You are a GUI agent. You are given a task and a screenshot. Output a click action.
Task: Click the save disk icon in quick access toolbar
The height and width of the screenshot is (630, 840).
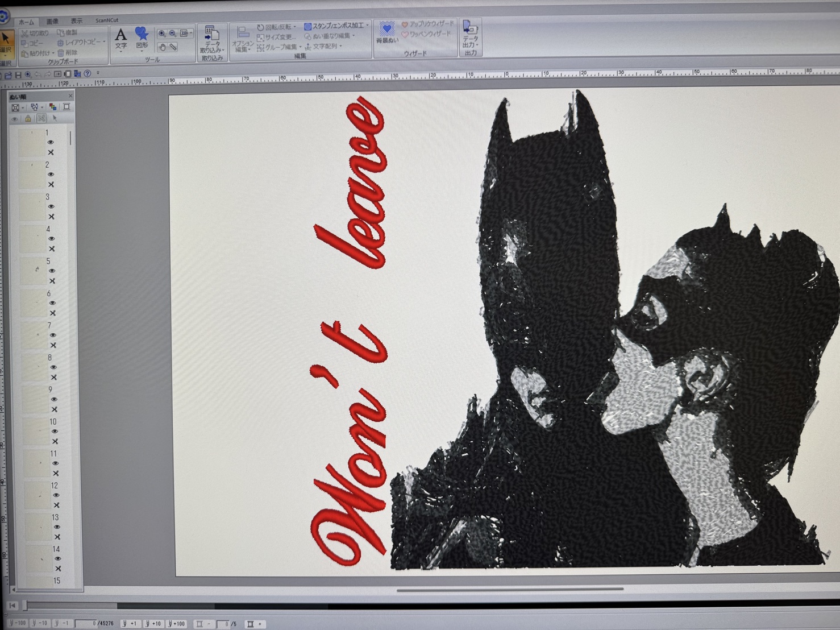click(x=18, y=75)
